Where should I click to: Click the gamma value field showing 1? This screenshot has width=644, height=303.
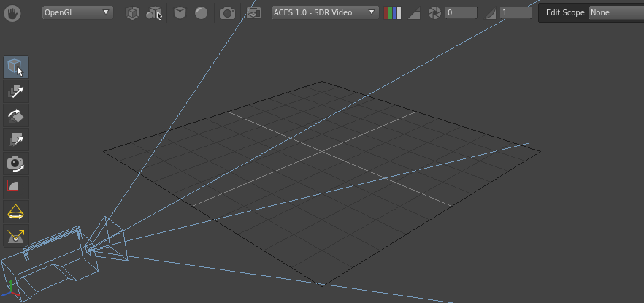(515, 12)
